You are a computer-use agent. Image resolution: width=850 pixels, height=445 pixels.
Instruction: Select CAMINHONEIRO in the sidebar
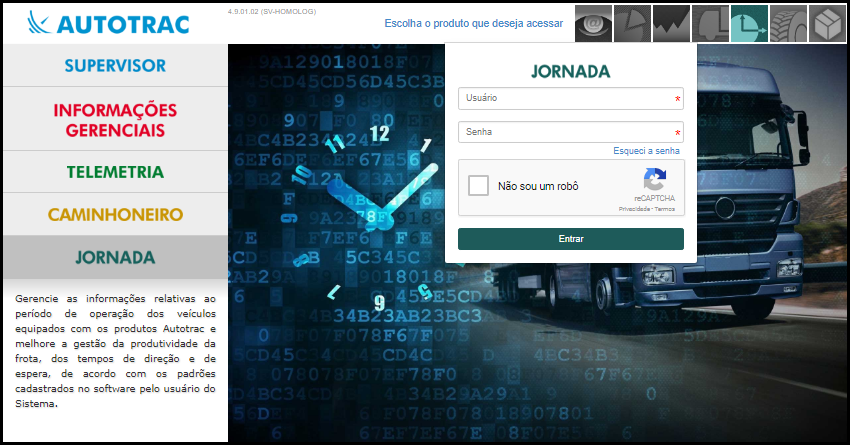[115, 214]
